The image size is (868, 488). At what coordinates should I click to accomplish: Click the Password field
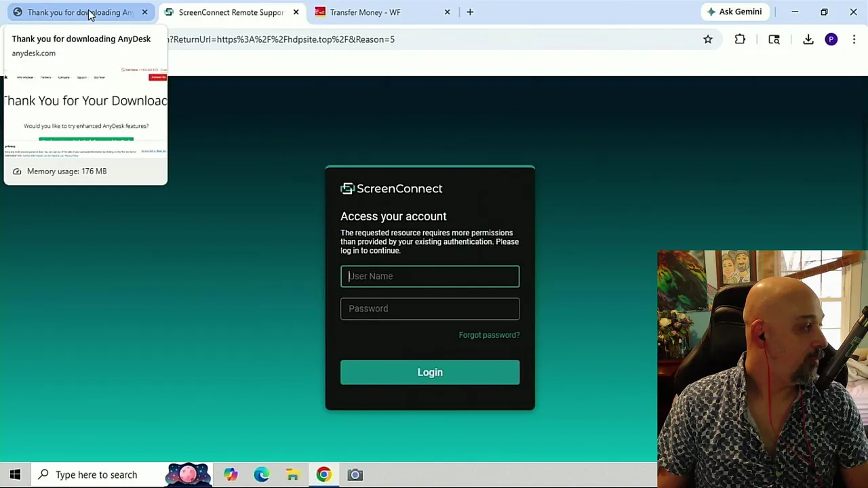click(430, 308)
